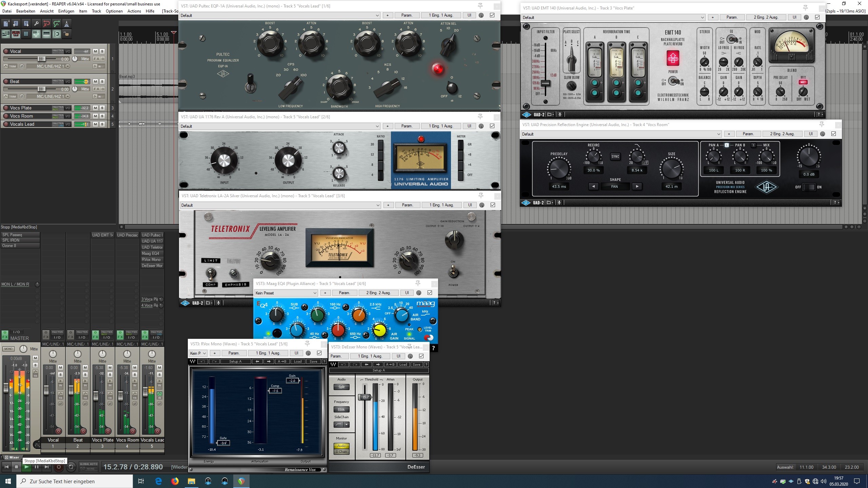Click the transport record button
This screenshot has height=488, width=868.
point(59,467)
